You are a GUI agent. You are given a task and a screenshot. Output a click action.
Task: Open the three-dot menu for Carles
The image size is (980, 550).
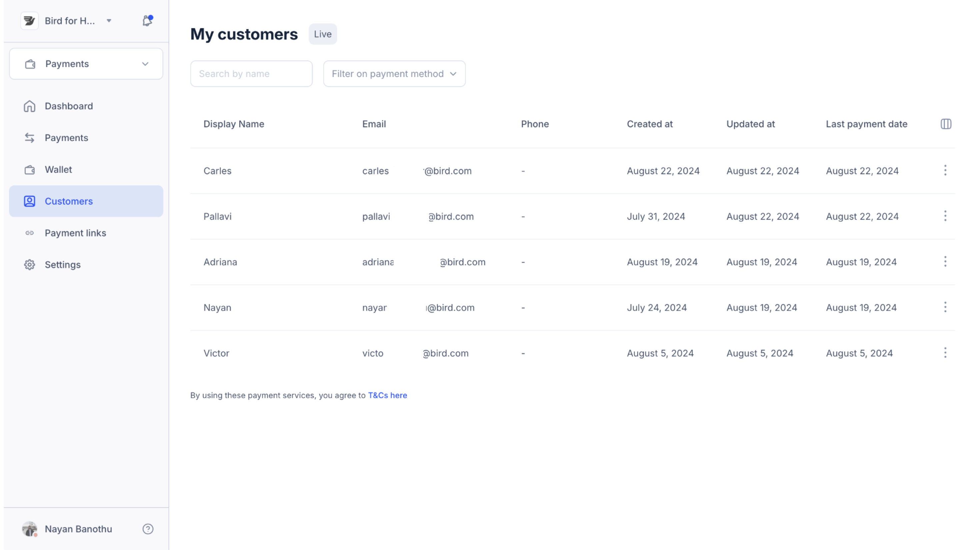945,170
